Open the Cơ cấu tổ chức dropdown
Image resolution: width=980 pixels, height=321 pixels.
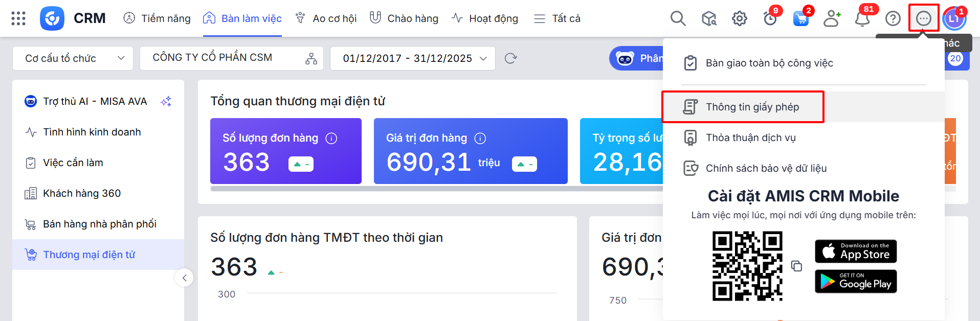pos(73,58)
